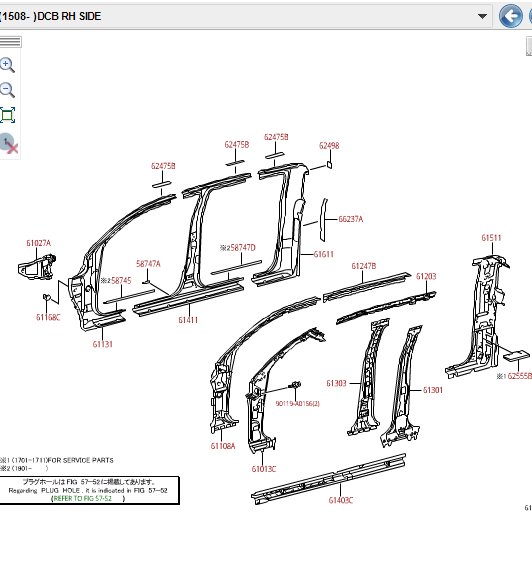532x567 pixels.
Task: Click the toolbar grip handle lines
Action: tap(10, 42)
